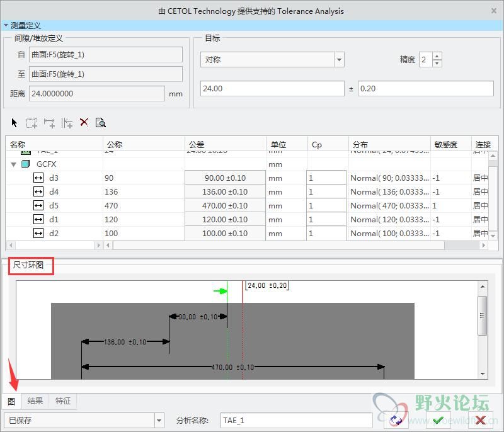Edit the 100.00 ±0.10 tolerance cell
504x432 pixels.
225,233
